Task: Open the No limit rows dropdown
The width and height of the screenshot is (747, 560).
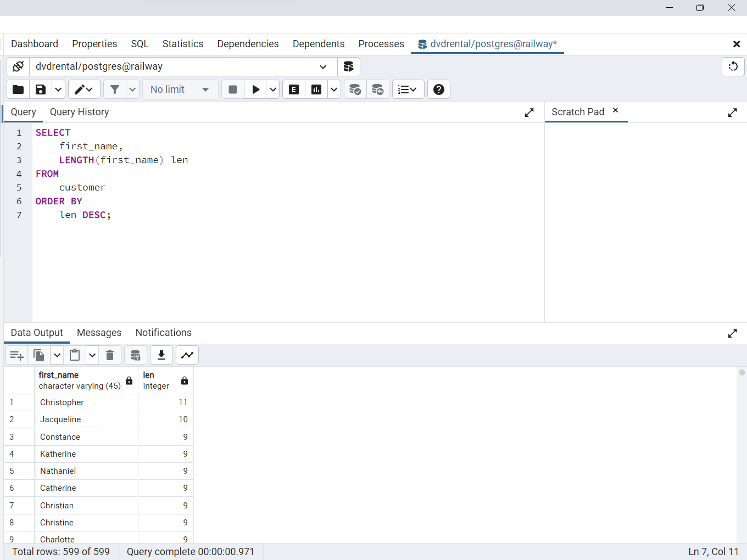Action: click(x=180, y=89)
